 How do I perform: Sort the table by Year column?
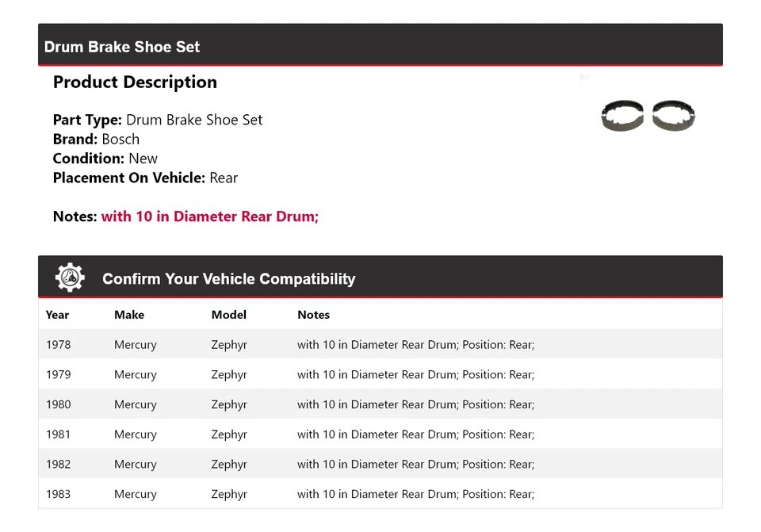57,315
